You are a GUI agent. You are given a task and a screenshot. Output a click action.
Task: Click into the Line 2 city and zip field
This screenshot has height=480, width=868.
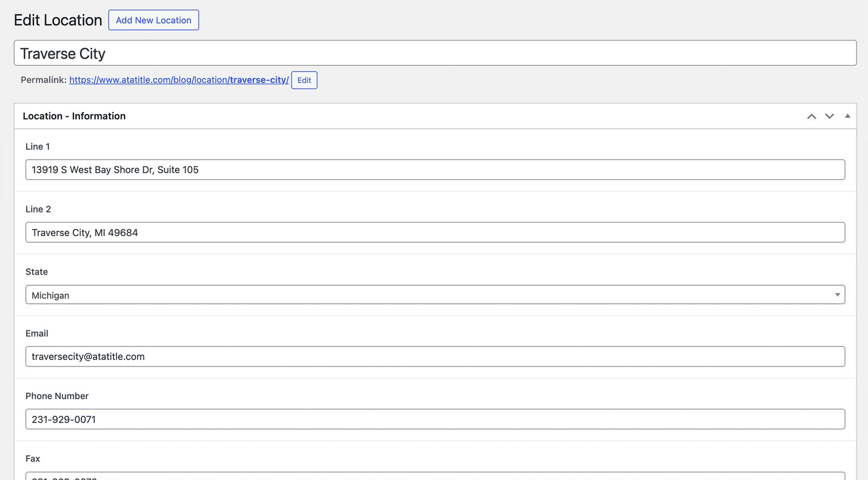pyautogui.click(x=434, y=232)
